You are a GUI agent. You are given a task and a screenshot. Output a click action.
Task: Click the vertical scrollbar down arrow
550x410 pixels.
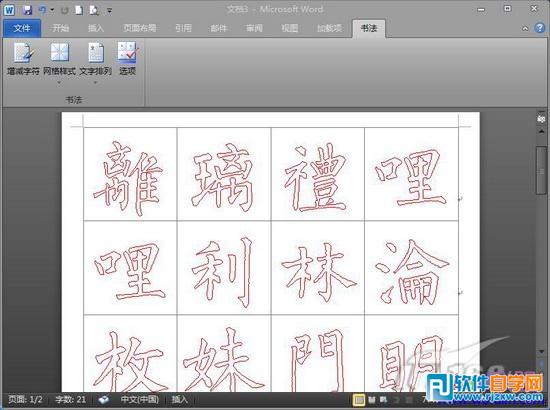(x=541, y=352)
